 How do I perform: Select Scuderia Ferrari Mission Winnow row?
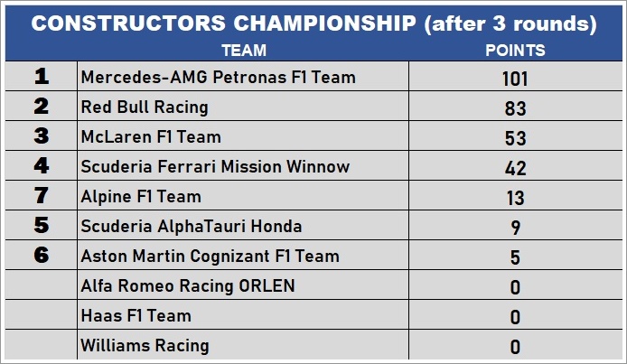pos(313,166)
